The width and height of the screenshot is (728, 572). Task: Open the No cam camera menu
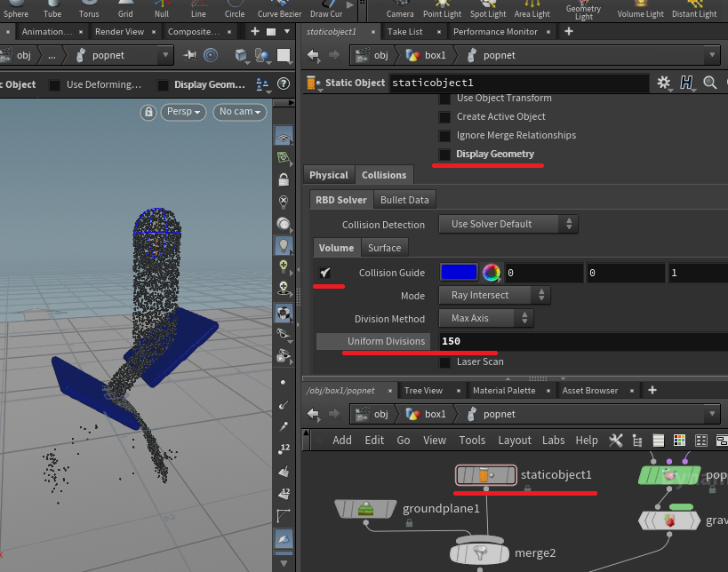pyautogui.click(x=240, y=112)
